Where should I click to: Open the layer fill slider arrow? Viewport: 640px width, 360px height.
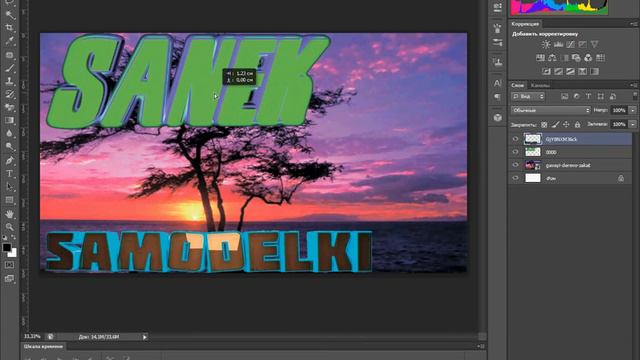point(633,124)
